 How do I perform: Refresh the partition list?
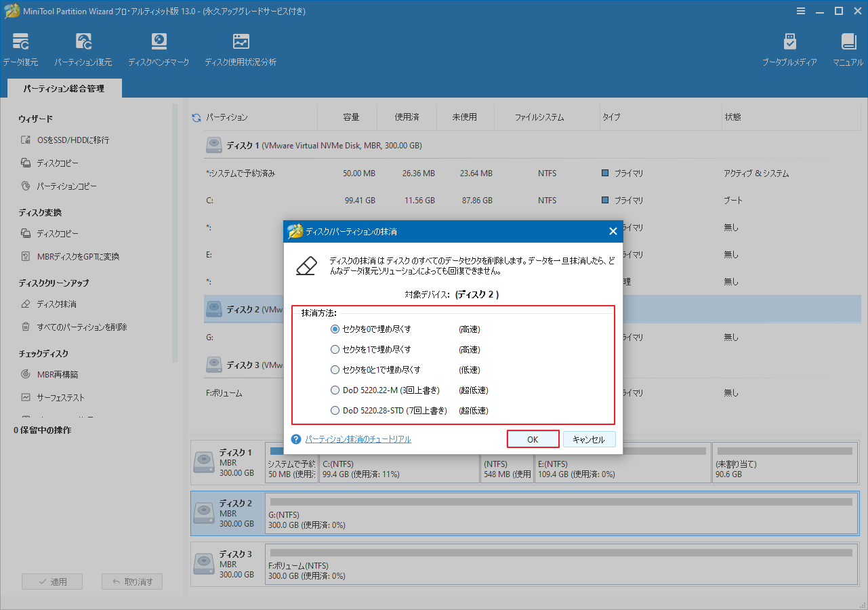(195, 116)
